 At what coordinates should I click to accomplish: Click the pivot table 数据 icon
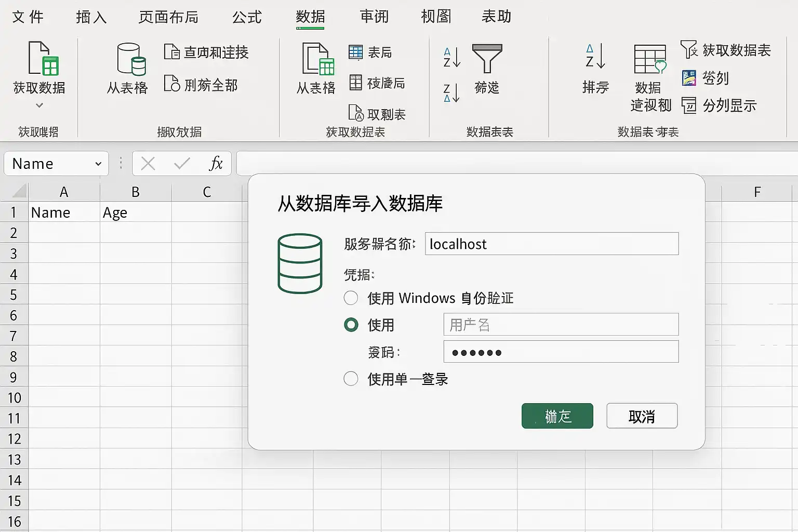(x=650, y=59)
